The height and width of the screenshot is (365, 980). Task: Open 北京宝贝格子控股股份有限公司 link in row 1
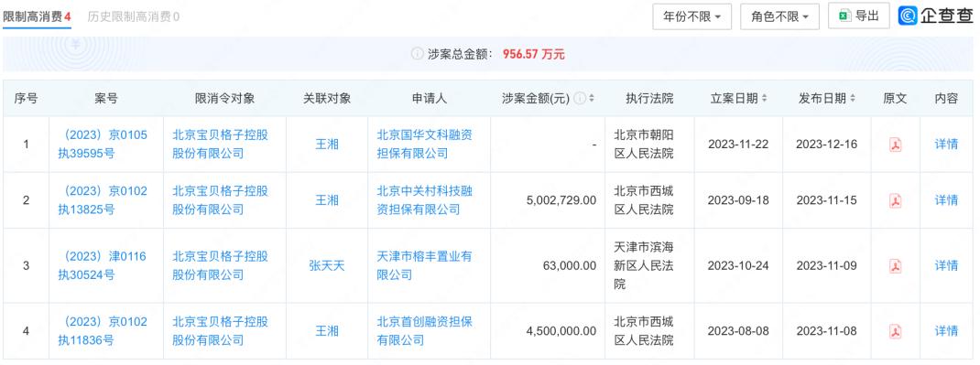pyautogui.click(x=220, y=145)
